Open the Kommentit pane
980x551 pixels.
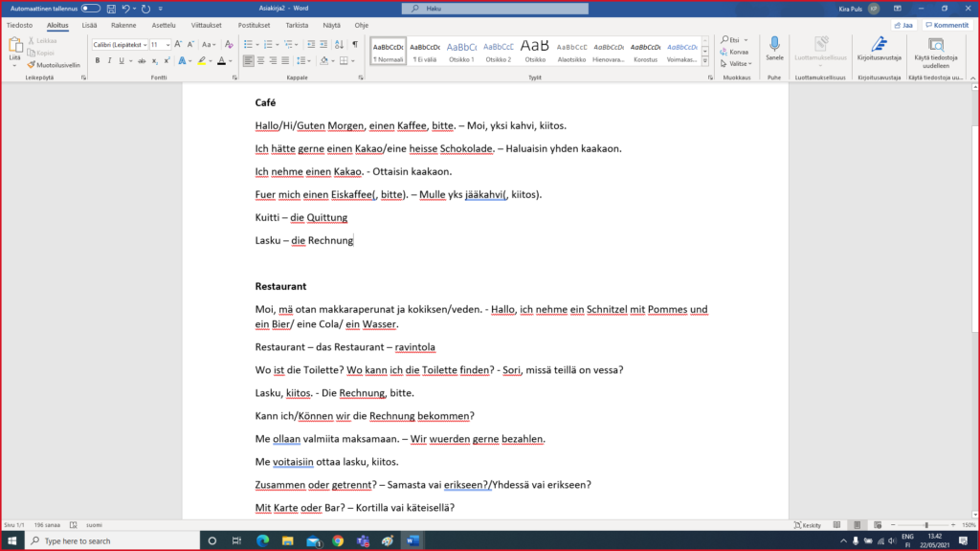point(947,26)
